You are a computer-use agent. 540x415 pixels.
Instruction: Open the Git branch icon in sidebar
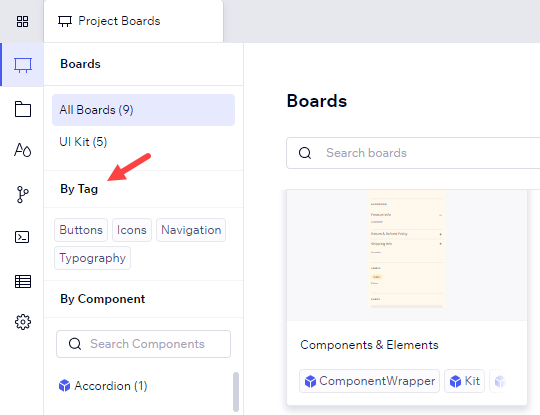23,194
